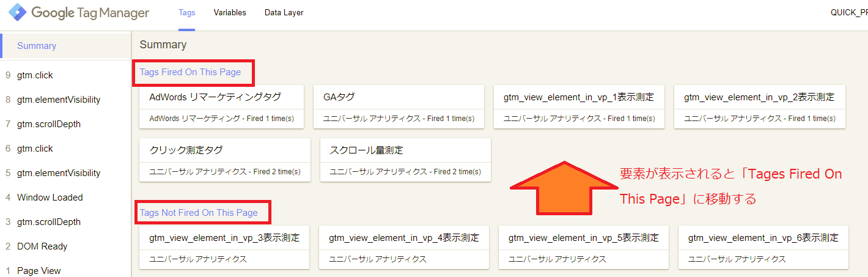Open gtm_view_element_in_vp_1表示測定 tag card
The width and height of the screenshot is (868, 277).
coord(578,107)
